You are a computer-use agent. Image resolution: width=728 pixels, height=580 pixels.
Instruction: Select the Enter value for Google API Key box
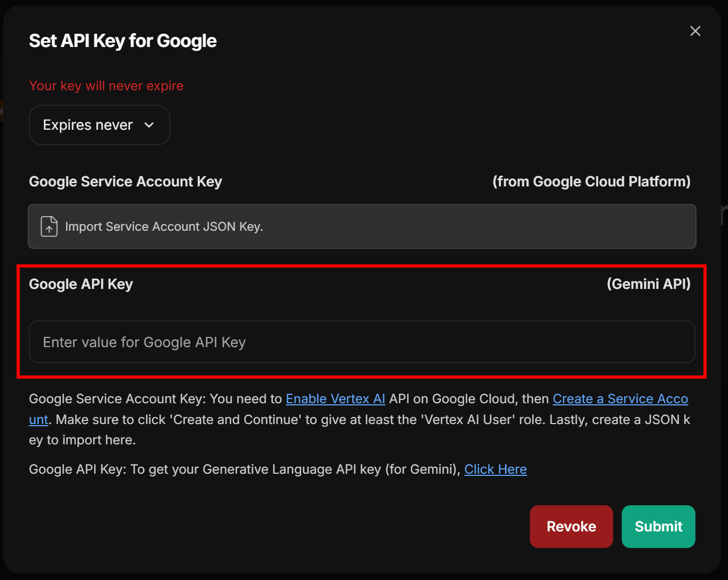(362, 342)
